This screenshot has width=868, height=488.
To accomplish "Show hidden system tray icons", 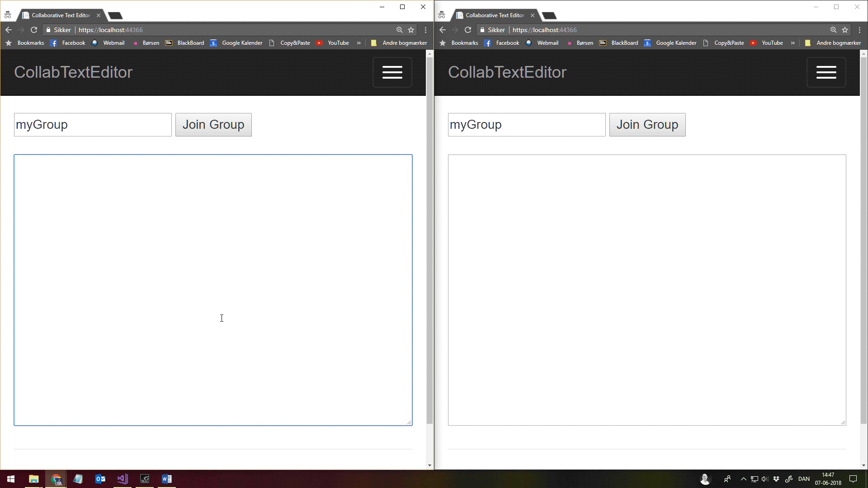I will coord(743,479).
